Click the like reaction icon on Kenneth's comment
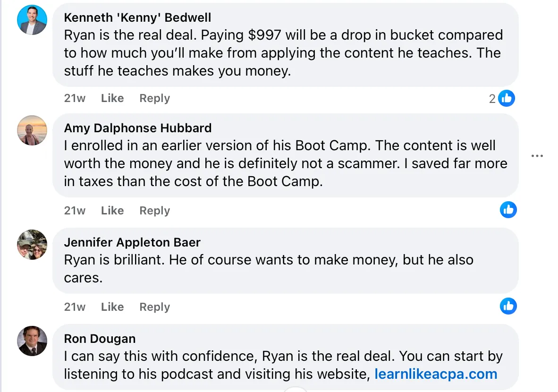Image resolution: width=558 pixels, height=392 pixels. pyautogui.click(x=507, y=98)
